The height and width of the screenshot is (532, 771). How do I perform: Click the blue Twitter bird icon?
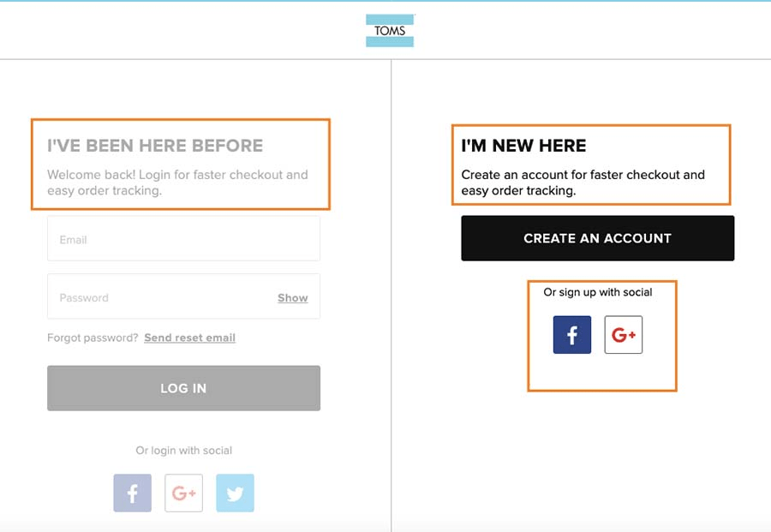click(x=235, y=493)
